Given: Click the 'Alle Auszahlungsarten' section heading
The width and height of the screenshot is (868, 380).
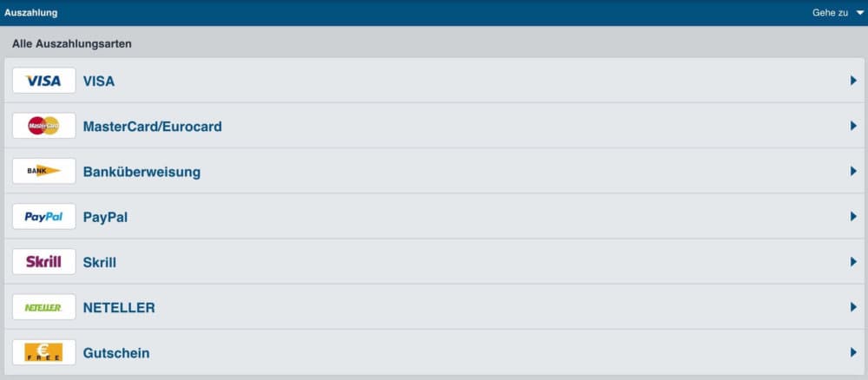Looking at the screenshot, I should point(72,43).
